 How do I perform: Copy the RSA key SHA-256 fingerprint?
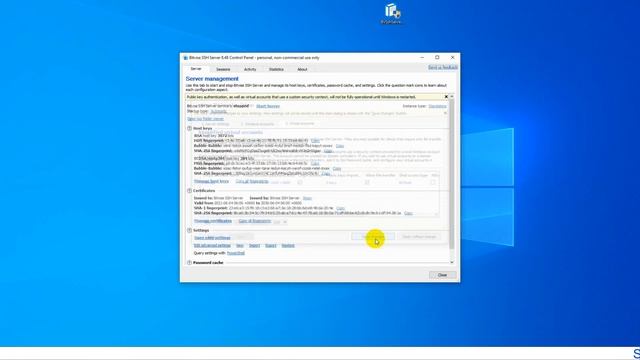click(x=328, y=151)
